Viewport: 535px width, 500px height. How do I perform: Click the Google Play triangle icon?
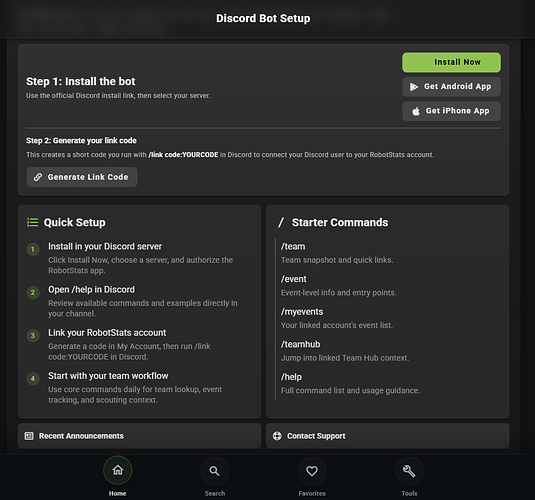pos(414,87)
